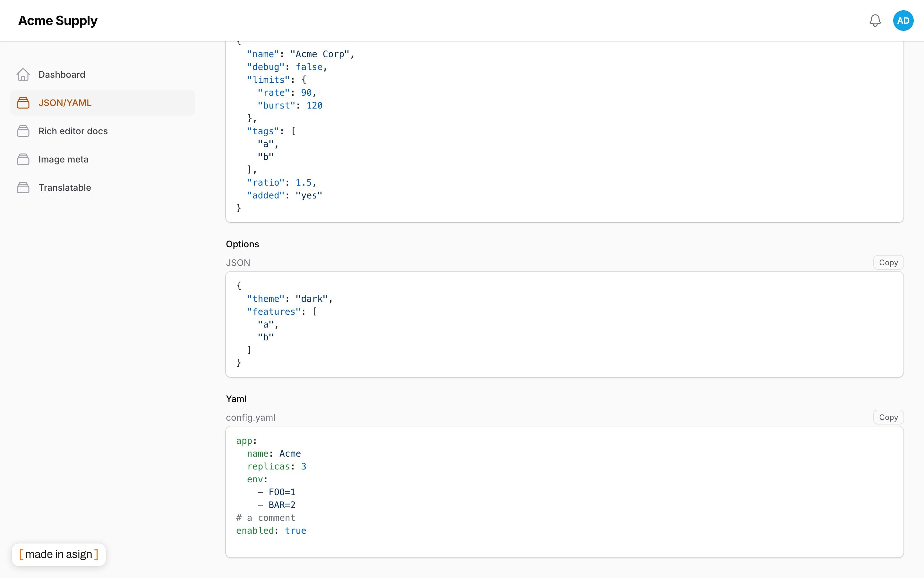This screenshot has width=924, height=578.
Task: Click the "name": "Acme Corp" line
Action: point(301,54)
